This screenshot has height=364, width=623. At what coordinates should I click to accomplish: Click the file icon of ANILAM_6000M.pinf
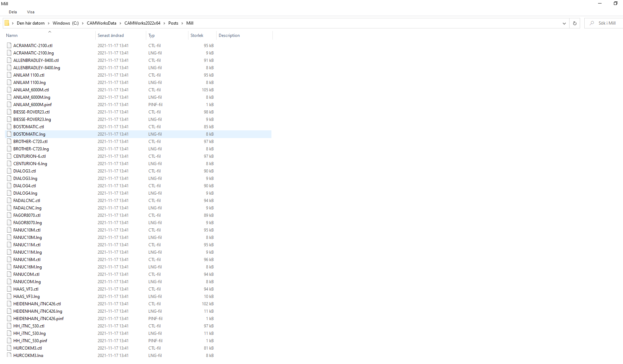tap(9, 104)
